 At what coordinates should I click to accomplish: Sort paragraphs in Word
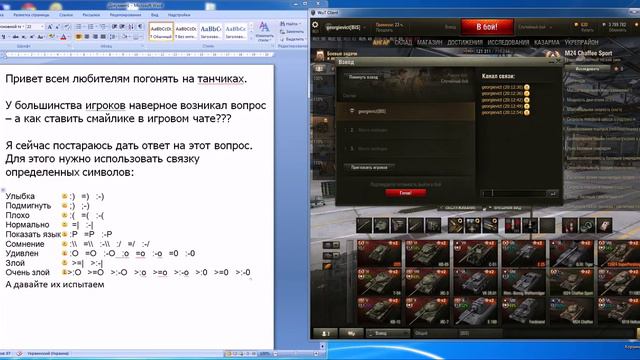131,27
